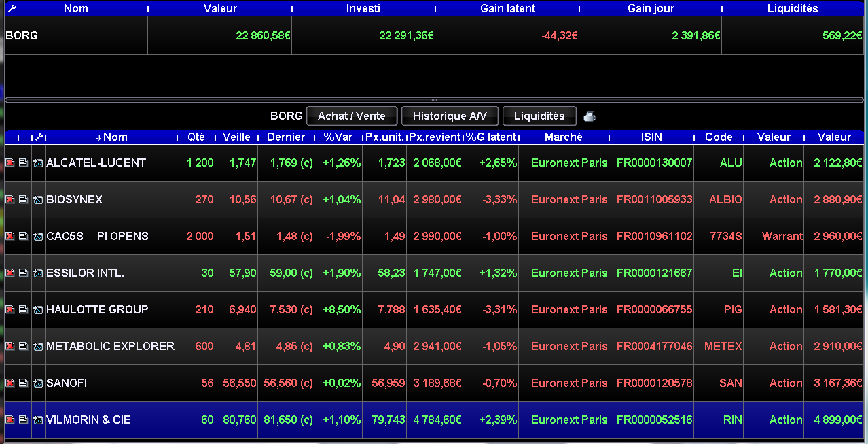Screen dimensions: 868x444
Task: Open the chart icon for HAULOTTE GROUP
Action: [x=37, y=310]
